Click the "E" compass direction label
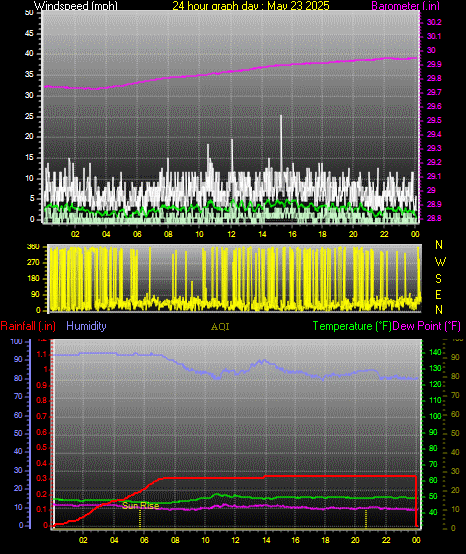466x554 pixels. [x=438, y=294]
